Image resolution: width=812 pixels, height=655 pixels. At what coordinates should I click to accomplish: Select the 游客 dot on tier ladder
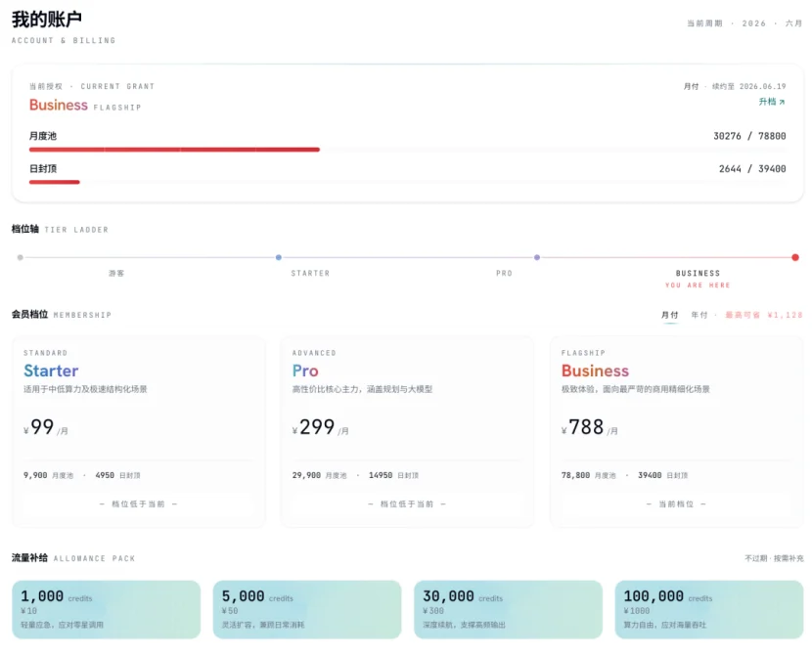tap(21, 257)
